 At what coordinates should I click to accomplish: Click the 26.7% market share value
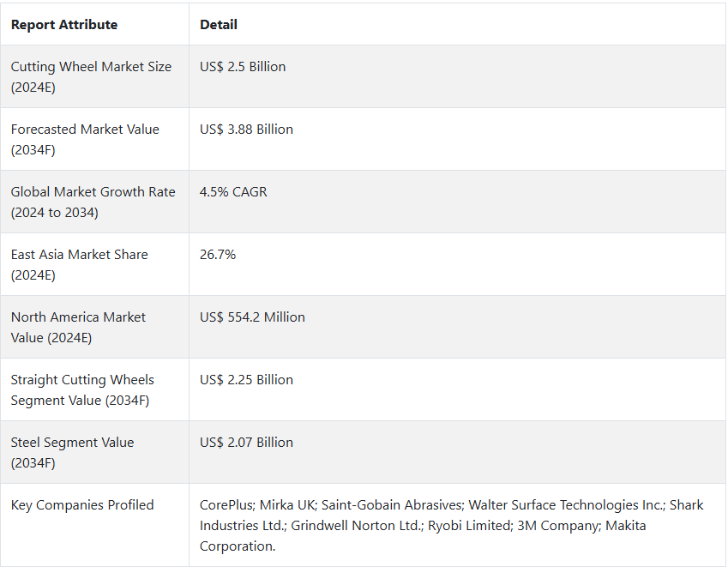point(218,255)
